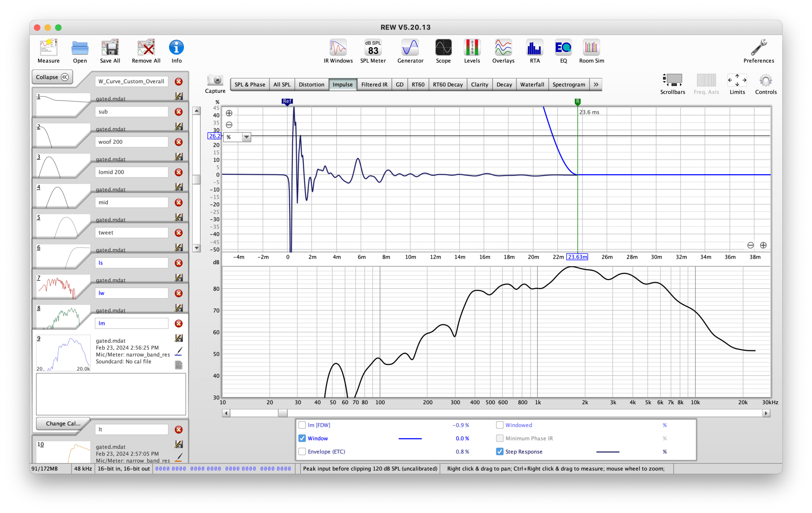Open the signal Generator
Screen dimensions: 812x513
coord(410,51)
